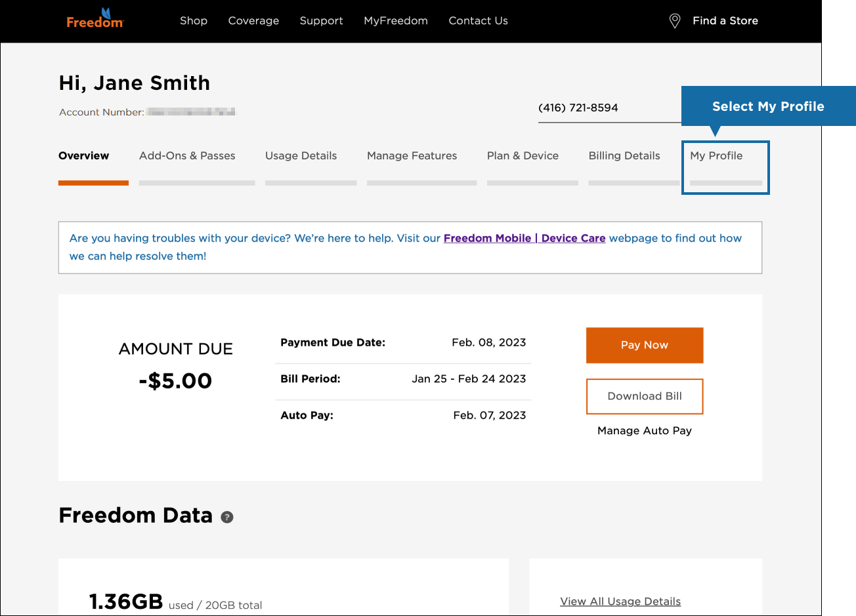
Task: Click the Download Bill button
Action: coord(645,396)
